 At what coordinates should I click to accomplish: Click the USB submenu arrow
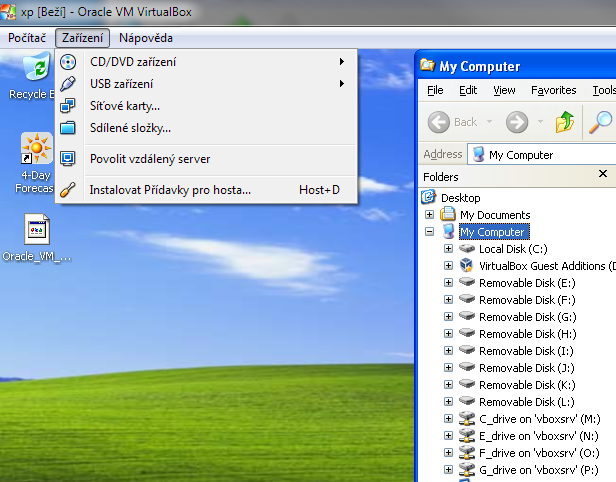pos(342,84)
